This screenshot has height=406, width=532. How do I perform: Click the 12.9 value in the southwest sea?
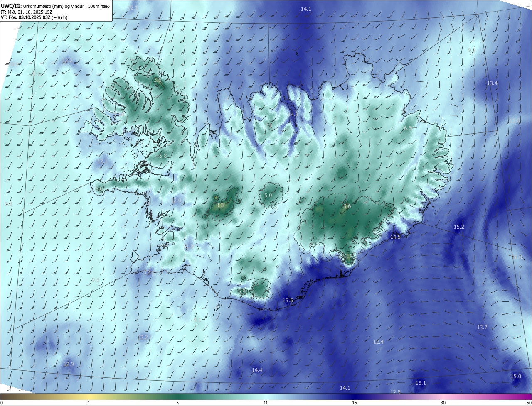[69, 364]
